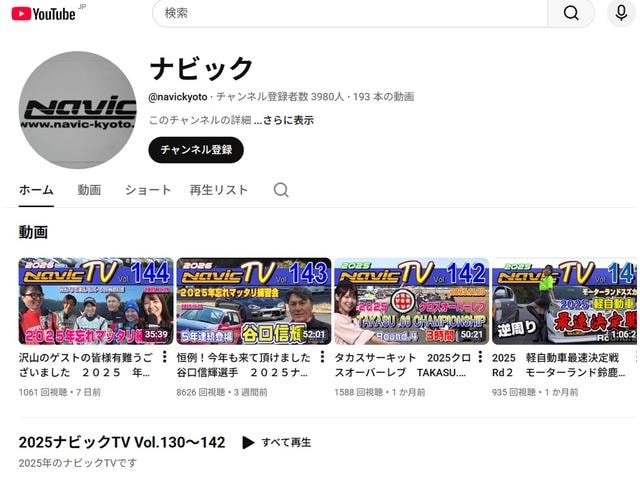Click 8626 回視聴・3 週間前 text
The image size is (640, 480).
coord(222,392)
